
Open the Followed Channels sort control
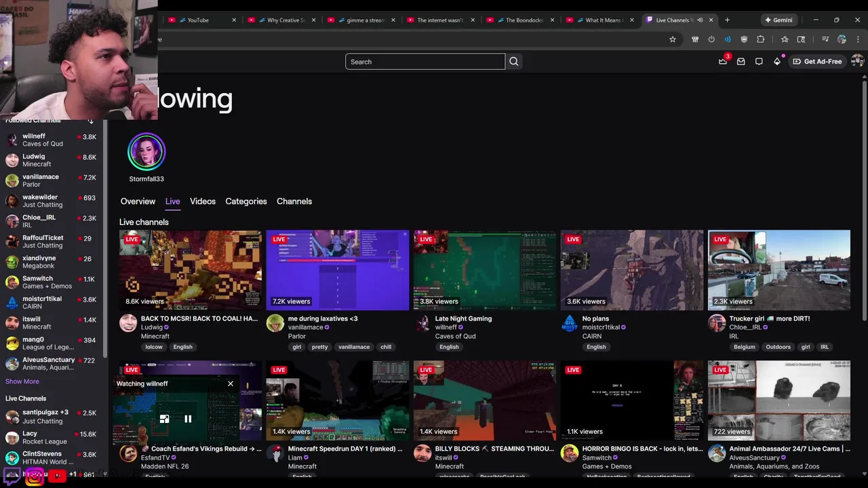click(x=91, y=121)
